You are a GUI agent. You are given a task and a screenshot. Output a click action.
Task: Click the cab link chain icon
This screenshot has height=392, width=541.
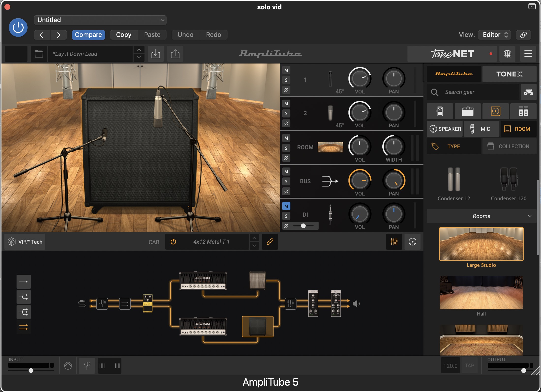(x=270, y=242)
